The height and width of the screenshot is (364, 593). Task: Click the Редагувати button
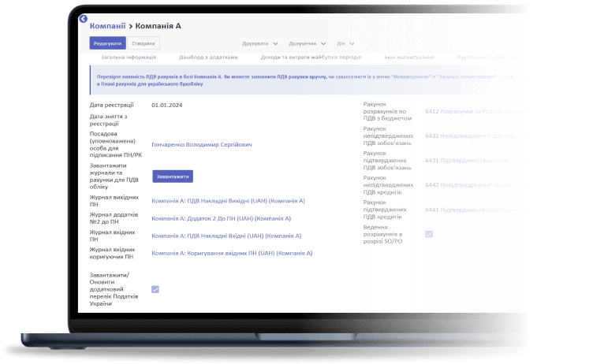tap(107, 43)
